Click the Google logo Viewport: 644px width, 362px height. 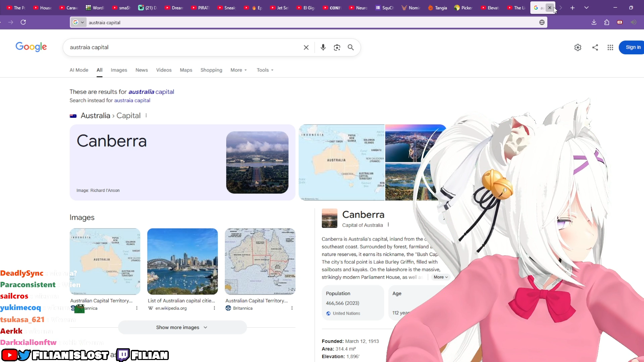click(x=31, y=47)
